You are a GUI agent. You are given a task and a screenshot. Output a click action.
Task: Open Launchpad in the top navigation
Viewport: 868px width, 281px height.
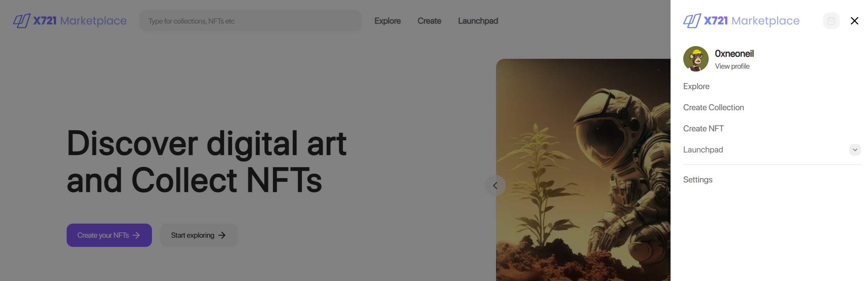tap(478, 21)
